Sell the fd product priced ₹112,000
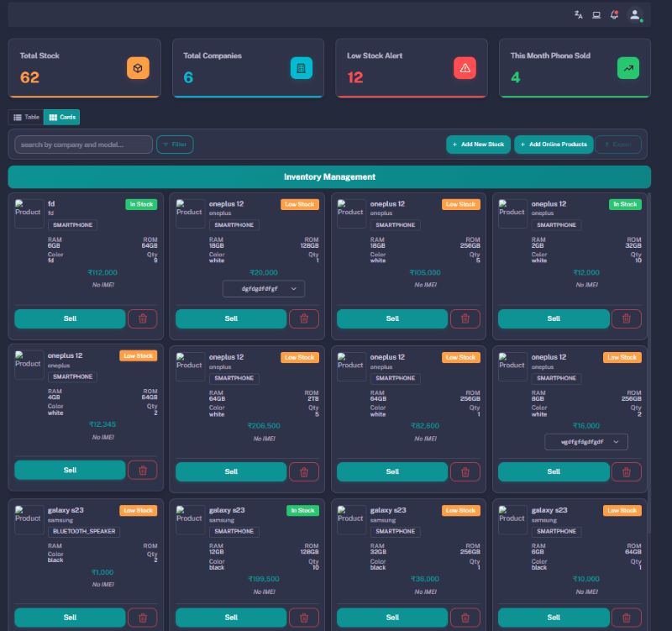Screen dimensions: 672x631 coord(70,318)
